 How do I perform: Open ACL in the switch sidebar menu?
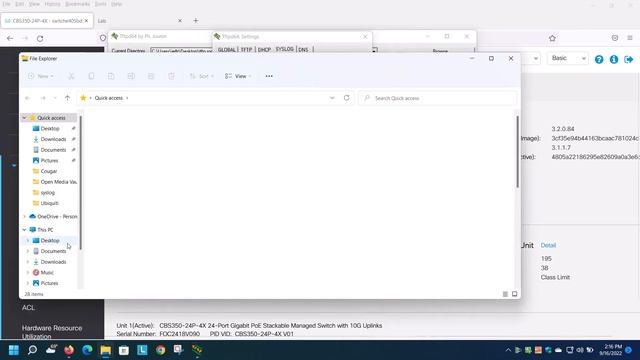point(28,308)
